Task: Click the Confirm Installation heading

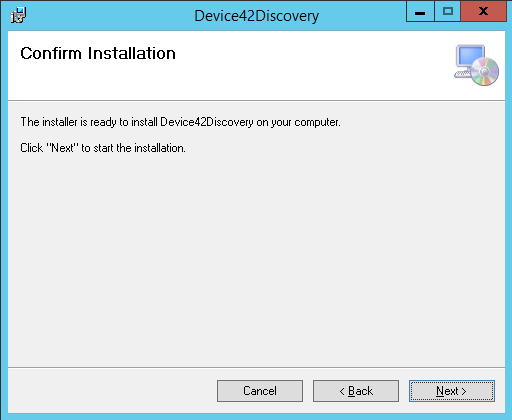Action: (x=98, y=53)
